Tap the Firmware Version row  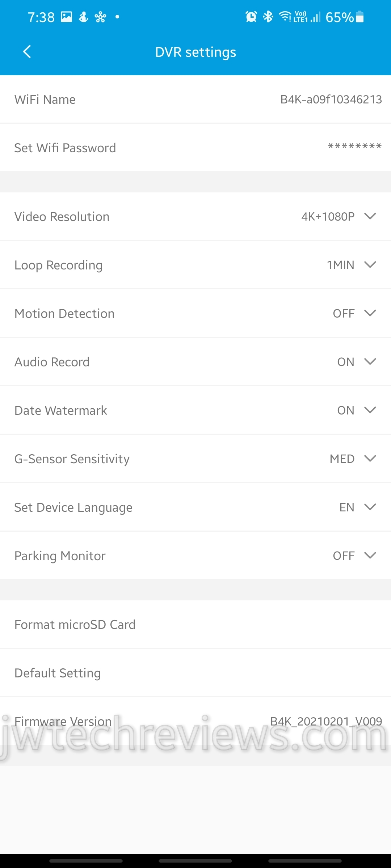coord(195,722)
